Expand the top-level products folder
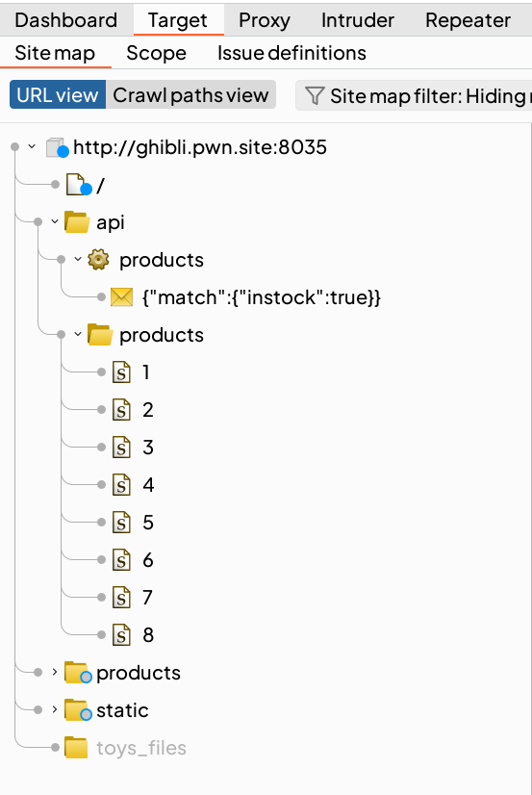This screenshot has width=532, height=795. click(55, 673)
